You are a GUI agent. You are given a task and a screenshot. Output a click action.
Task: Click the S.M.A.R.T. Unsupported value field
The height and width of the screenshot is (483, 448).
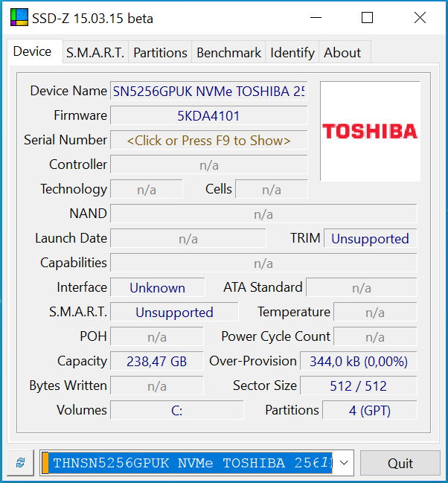click(174, 313)
